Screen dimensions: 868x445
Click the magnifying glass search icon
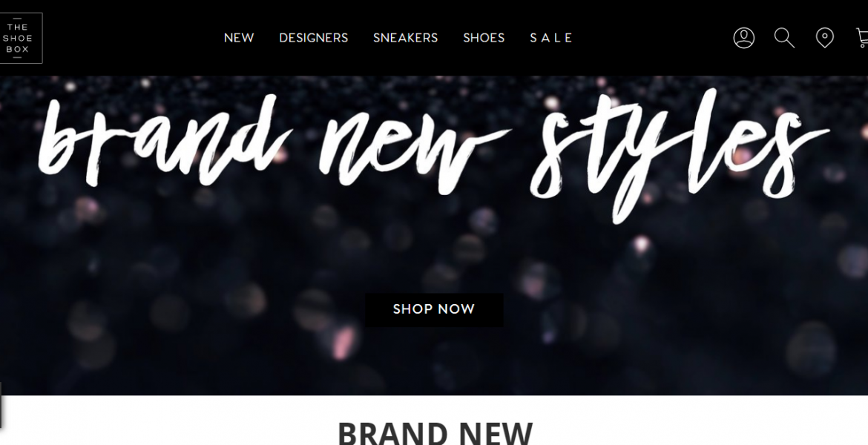click(x=784, y=38)
